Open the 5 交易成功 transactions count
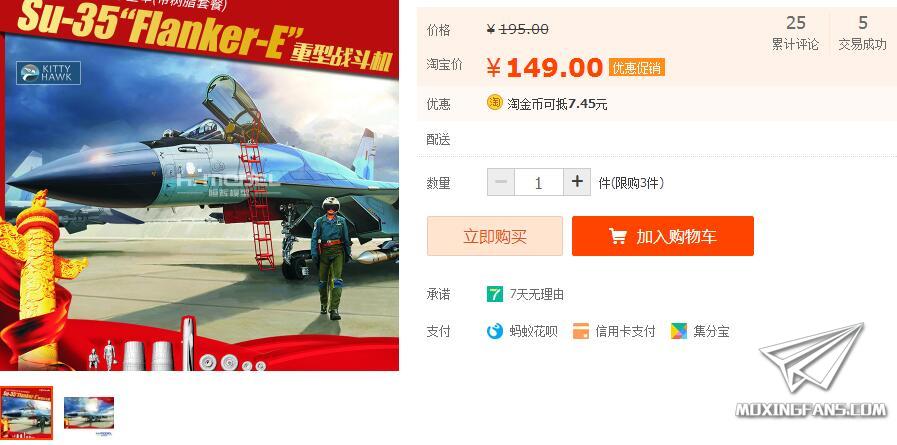The image size is (897, 445). (x=862, y=33)
